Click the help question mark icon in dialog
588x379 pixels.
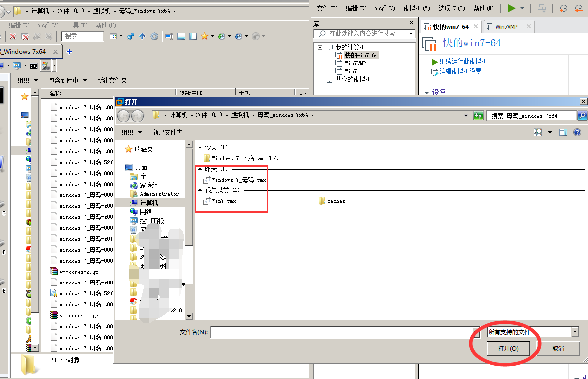[577, 132]
